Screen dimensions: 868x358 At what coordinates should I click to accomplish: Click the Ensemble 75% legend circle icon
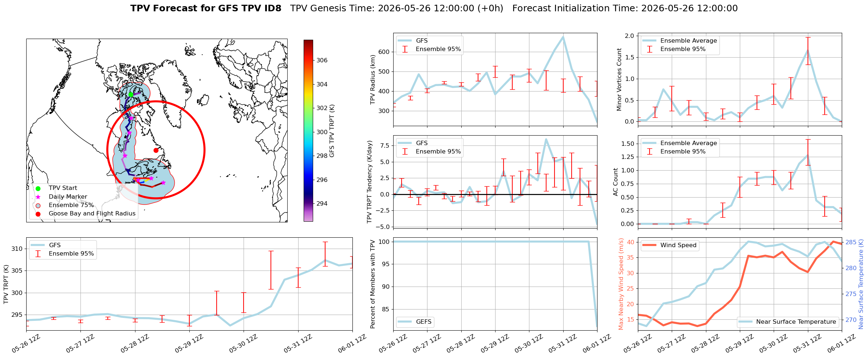click(38, 205)
